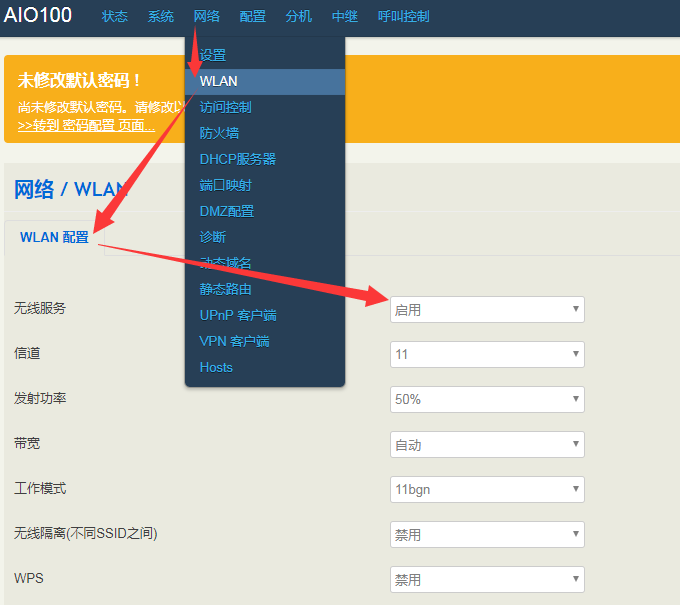This screenshot has height=605, width=680.
Task: Click the 工作模式 field label
Action: point(40,488)
